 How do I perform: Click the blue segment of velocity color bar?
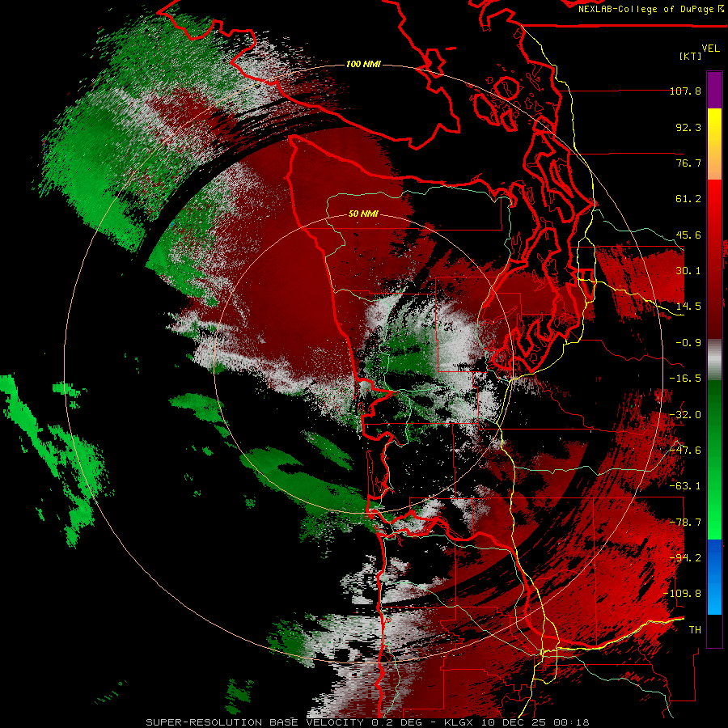[x=714, y=577]
